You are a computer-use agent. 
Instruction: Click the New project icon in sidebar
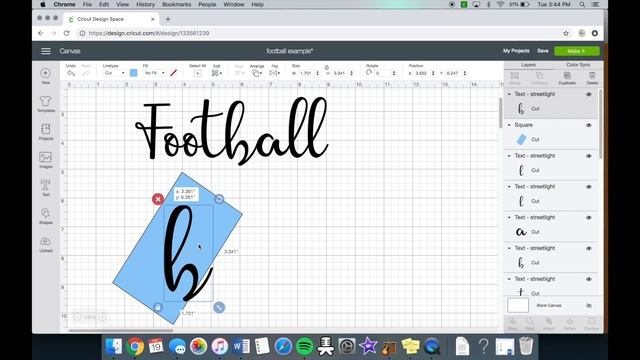(x=45, y=73)
